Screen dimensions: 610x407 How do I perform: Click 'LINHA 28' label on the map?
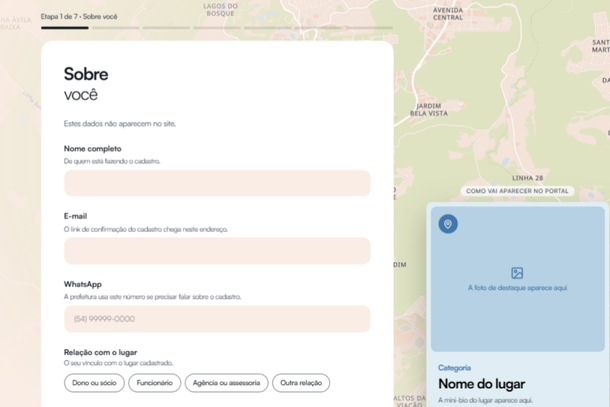527,178
